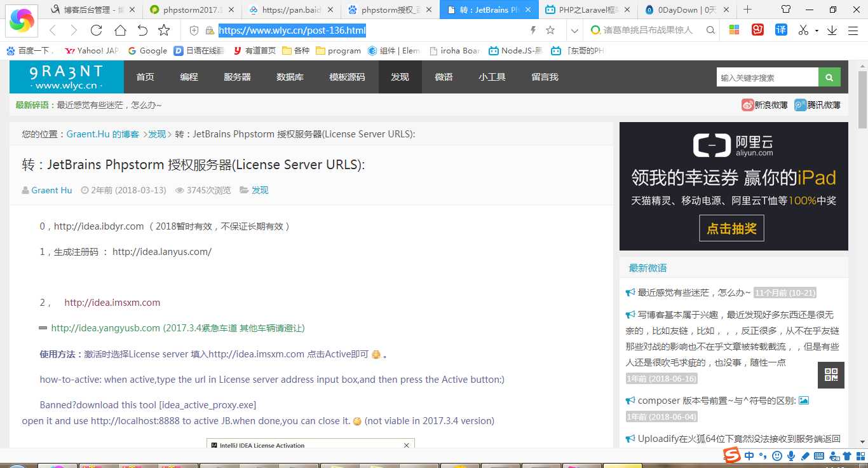Click the lightning speed mode icon in address bar
Screen dimensions: 868x468
tap(533, 31)
